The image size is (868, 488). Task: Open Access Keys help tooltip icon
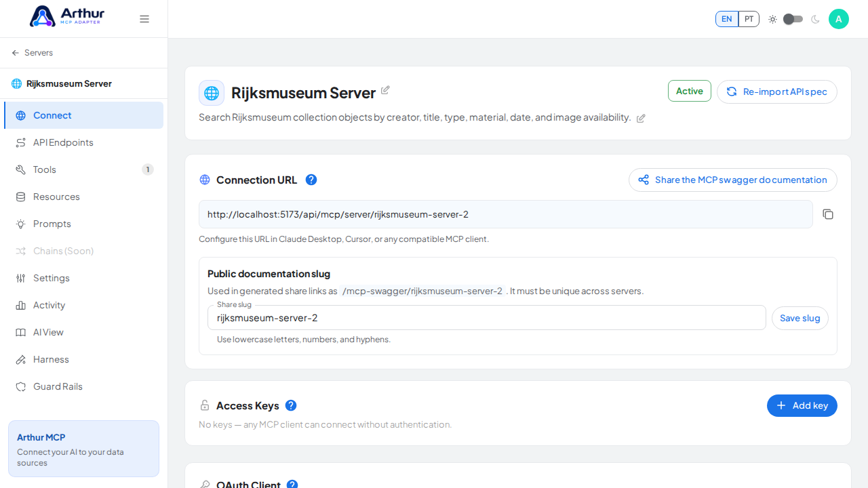pyautogui.click(x=291, y=405)
